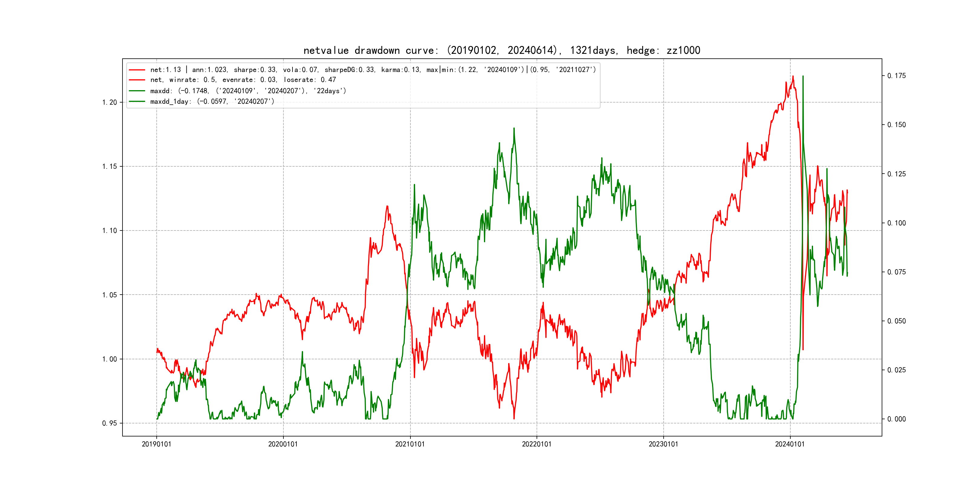The height and width of the screenshot is (490, 980).
Task: Click the maxdd_1day (-0.0597) legend label
Action: click(x=212, y=102)
